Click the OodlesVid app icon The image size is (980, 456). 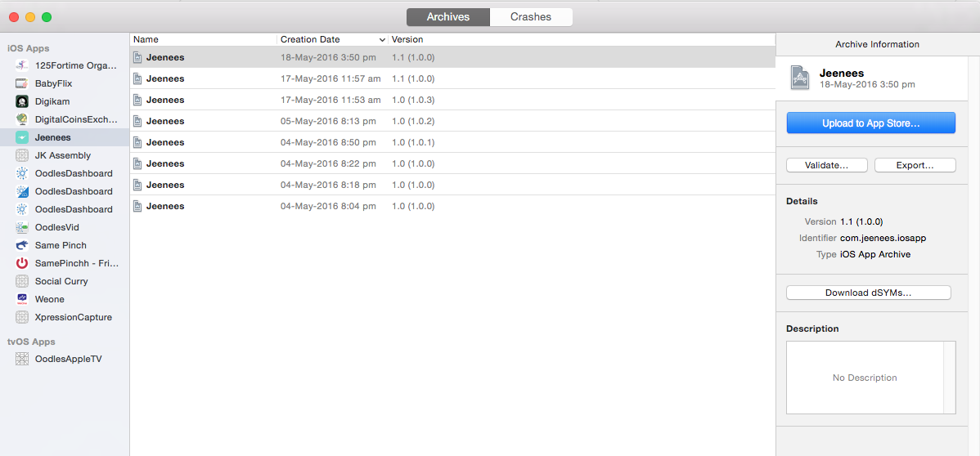coord(22,227)
